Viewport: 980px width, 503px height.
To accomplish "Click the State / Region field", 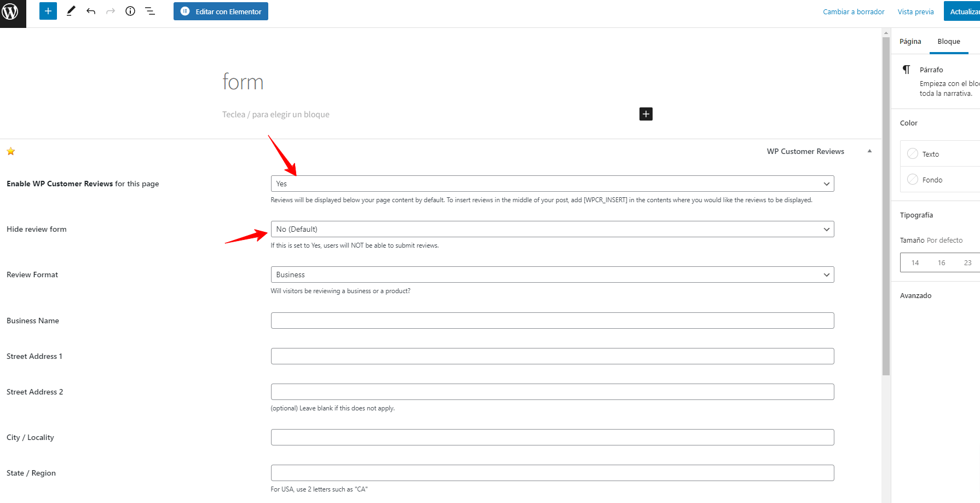I will point(552,473).
